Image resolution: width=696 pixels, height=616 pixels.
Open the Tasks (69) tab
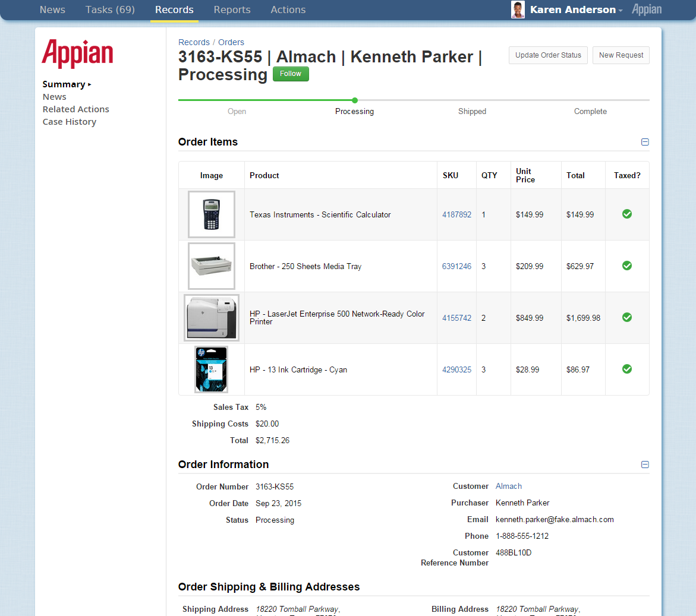(110, 10)
